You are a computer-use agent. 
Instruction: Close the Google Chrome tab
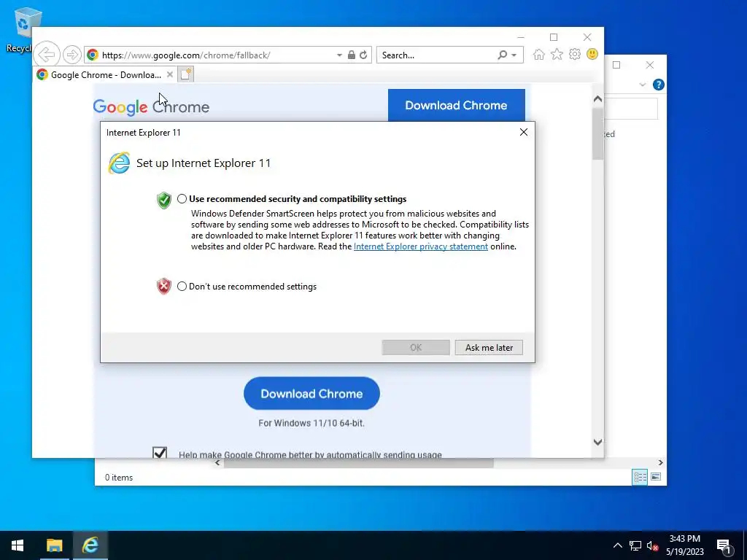coord(169,75)
